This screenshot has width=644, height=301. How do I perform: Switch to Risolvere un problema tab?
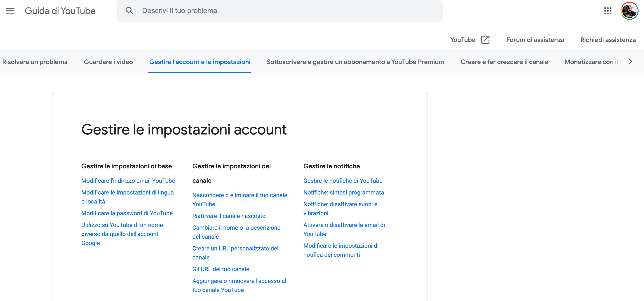(35, 62)
